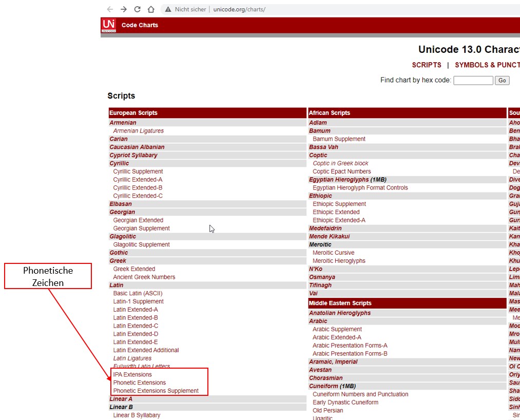This screenshot has height=420, width=520.
Task: Open Basic Latin (ASCII) chart
Action: pyautogui.click(x=138, y=293)
